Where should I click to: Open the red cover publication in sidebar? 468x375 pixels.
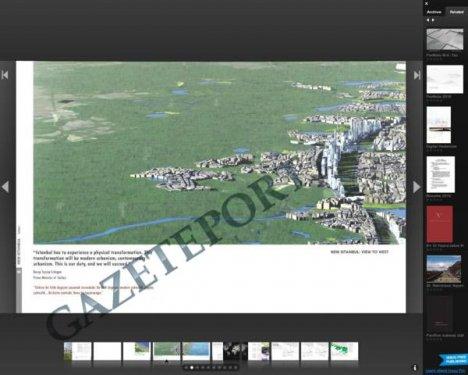pos(440,224)
